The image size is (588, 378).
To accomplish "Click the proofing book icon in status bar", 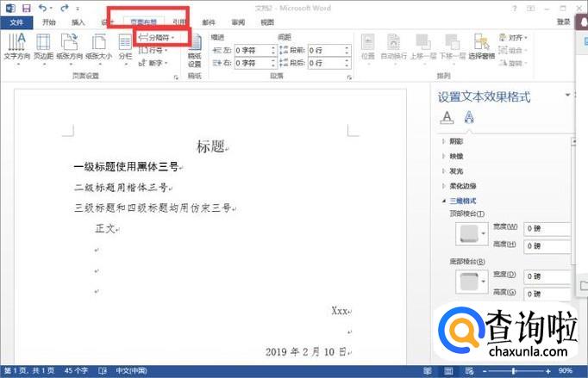I will (x=103, y=371).
